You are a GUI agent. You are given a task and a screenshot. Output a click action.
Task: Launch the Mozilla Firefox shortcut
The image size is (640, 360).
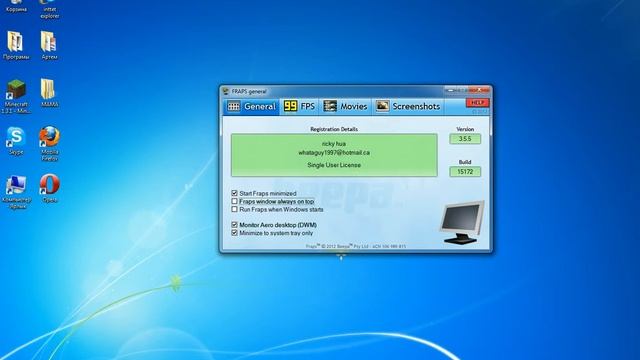tap(49, 143)
